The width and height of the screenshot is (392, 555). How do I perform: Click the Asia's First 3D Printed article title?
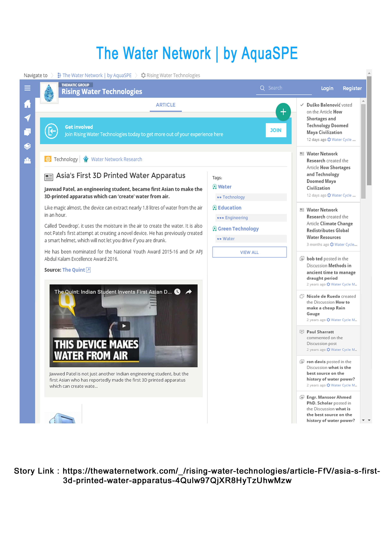(121, 175)
